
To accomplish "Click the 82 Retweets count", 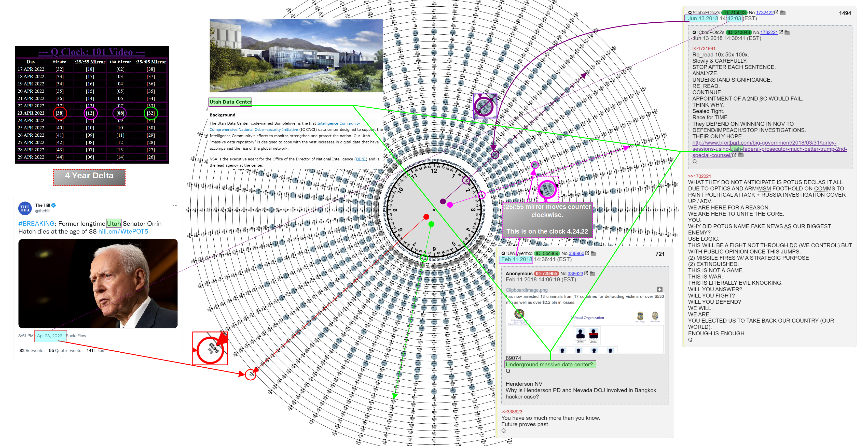I will tap(31, 350).
